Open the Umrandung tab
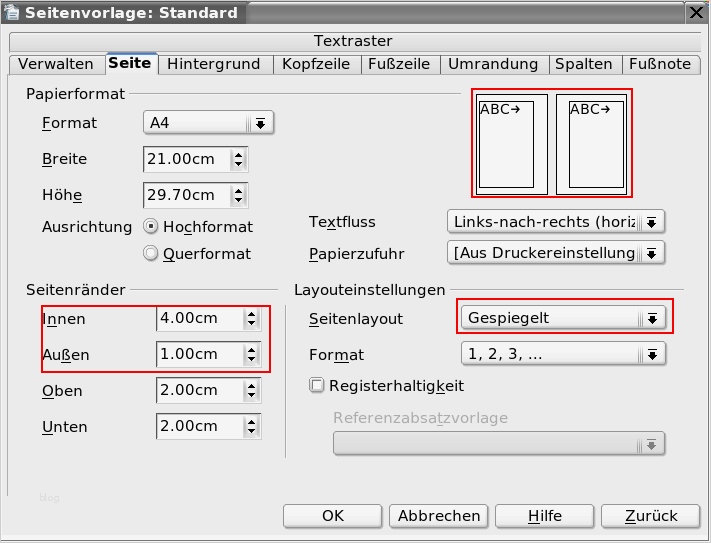711x543 pixels. 493,64
